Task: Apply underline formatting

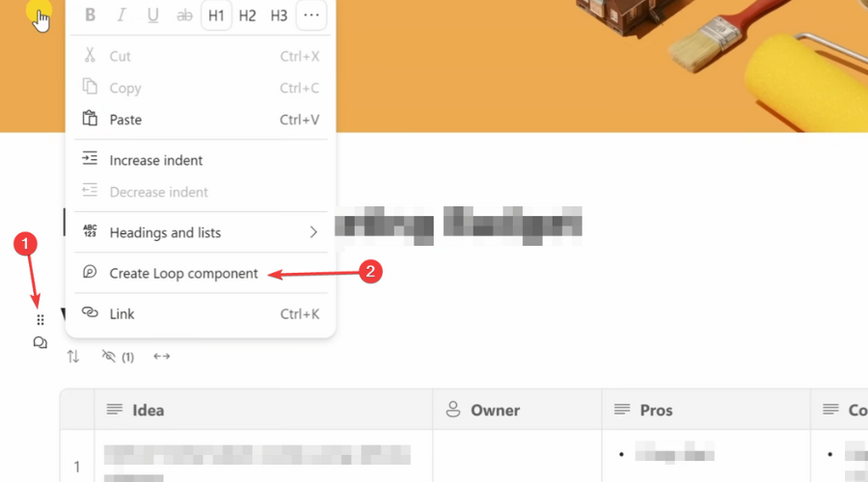Action: [x=152, y=14]
